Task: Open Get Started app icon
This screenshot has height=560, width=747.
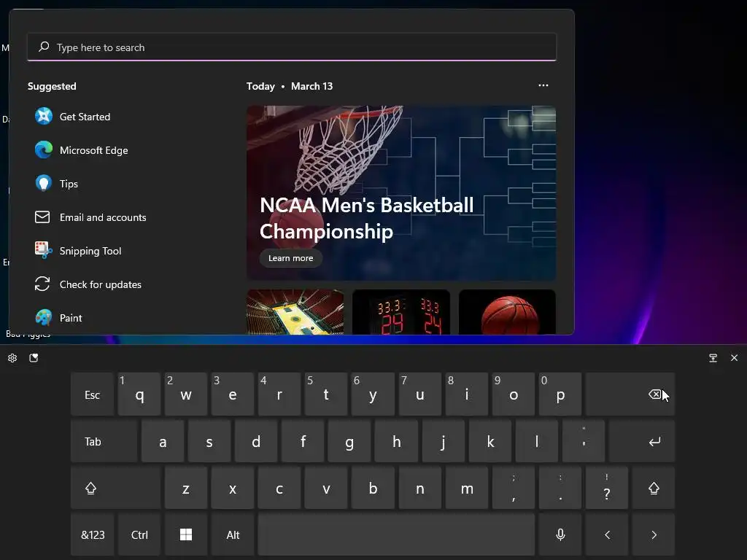Action: click(x=43, y=116)
